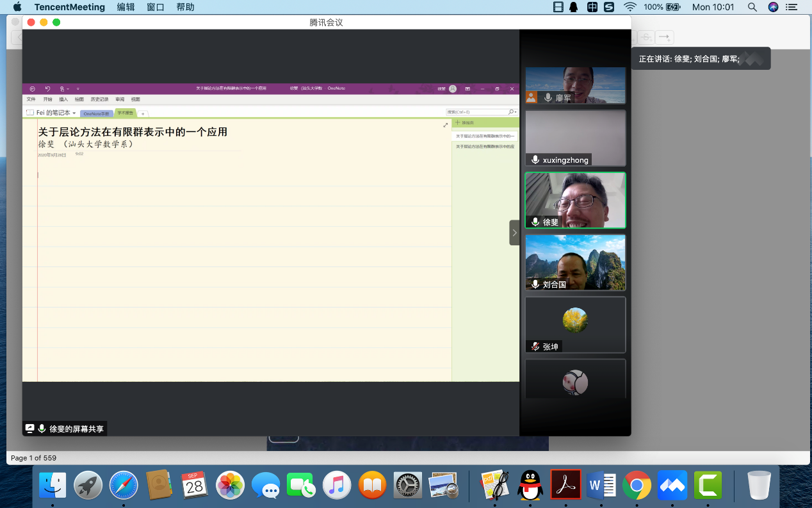Image resolution: width=812 pixels, height=508 pixels.
Task: Click the OneNote back arrow icon
Action: [32, 89]
